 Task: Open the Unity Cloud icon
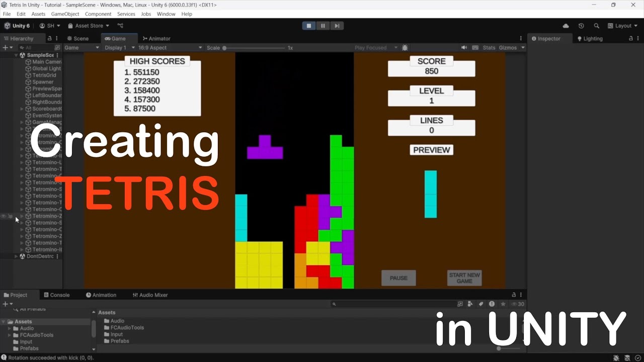(x=566, y=26)
